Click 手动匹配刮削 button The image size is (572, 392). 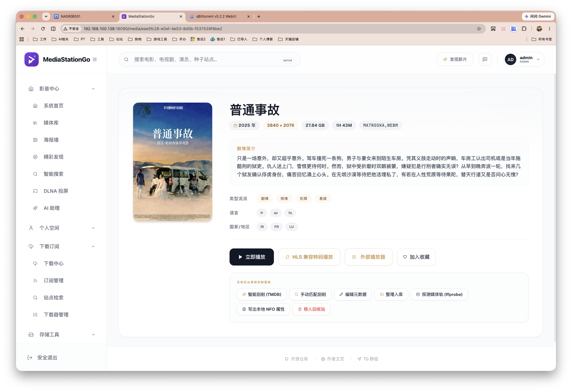click(310, 294)
